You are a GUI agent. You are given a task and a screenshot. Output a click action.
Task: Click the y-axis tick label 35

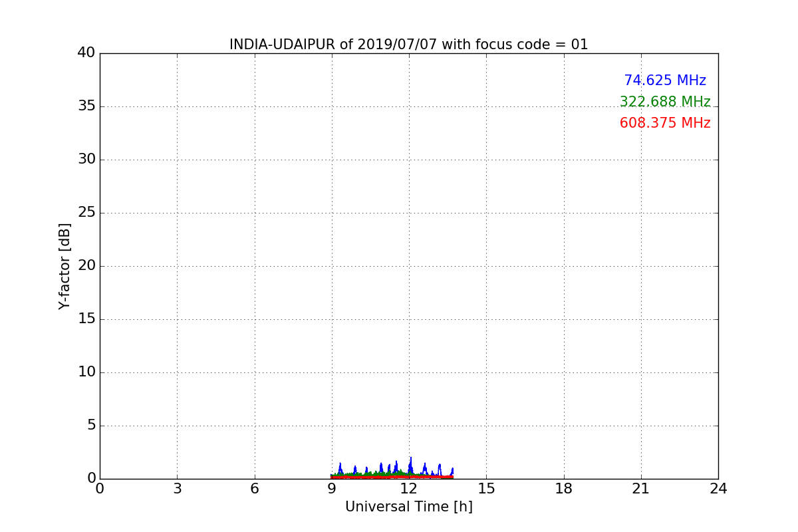(86, 106)
